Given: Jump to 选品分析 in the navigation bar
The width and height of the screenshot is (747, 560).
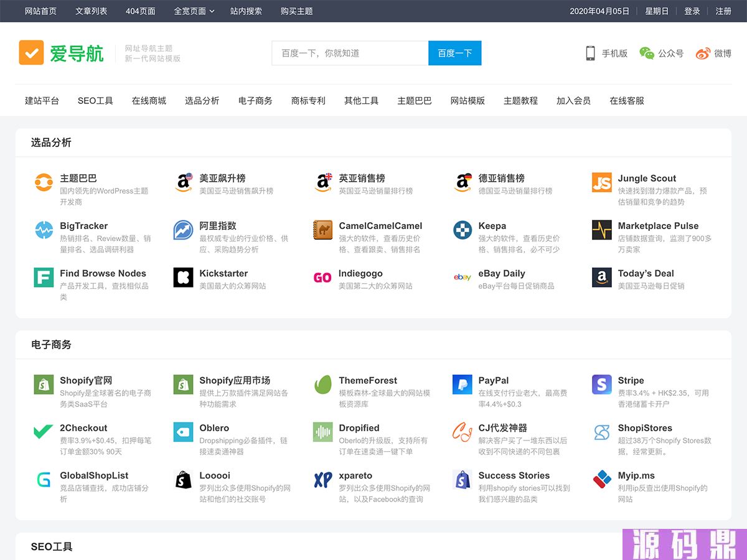Looking at the screenshot, I should pyautogui.click(x=202, y=101).
